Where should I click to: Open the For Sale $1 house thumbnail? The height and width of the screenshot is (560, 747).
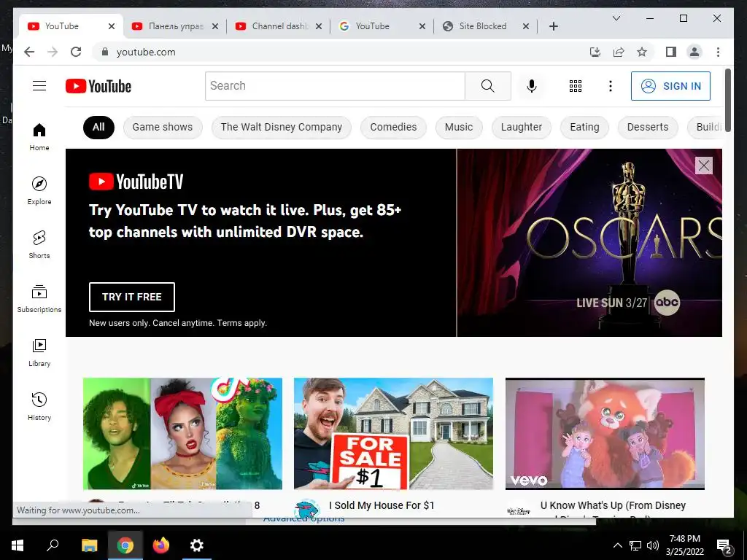(393, 433)
